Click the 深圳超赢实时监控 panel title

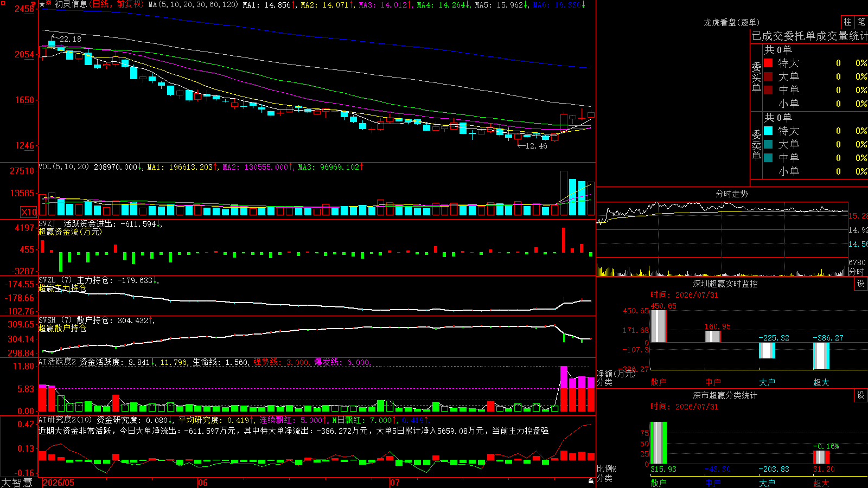coord(725,284)
